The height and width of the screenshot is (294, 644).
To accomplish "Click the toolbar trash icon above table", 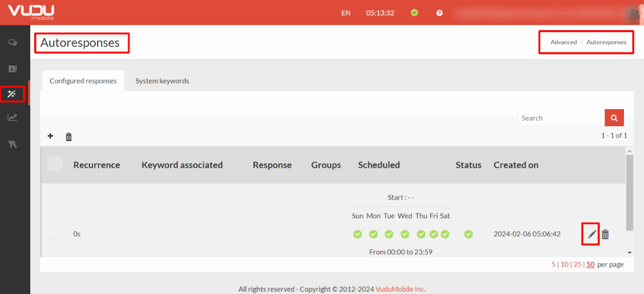I will click(69, 136).
